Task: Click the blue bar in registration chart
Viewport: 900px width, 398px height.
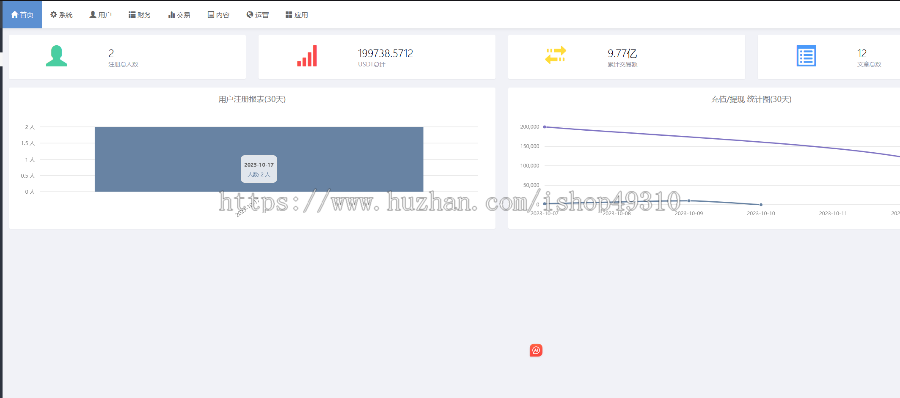Action: tap(259, 159)
